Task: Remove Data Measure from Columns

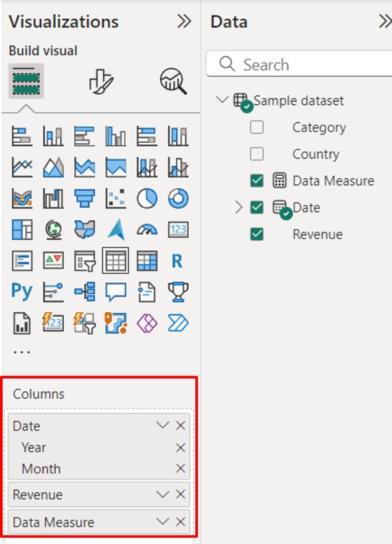Action: pyautogui.click(x=180, y=522)
